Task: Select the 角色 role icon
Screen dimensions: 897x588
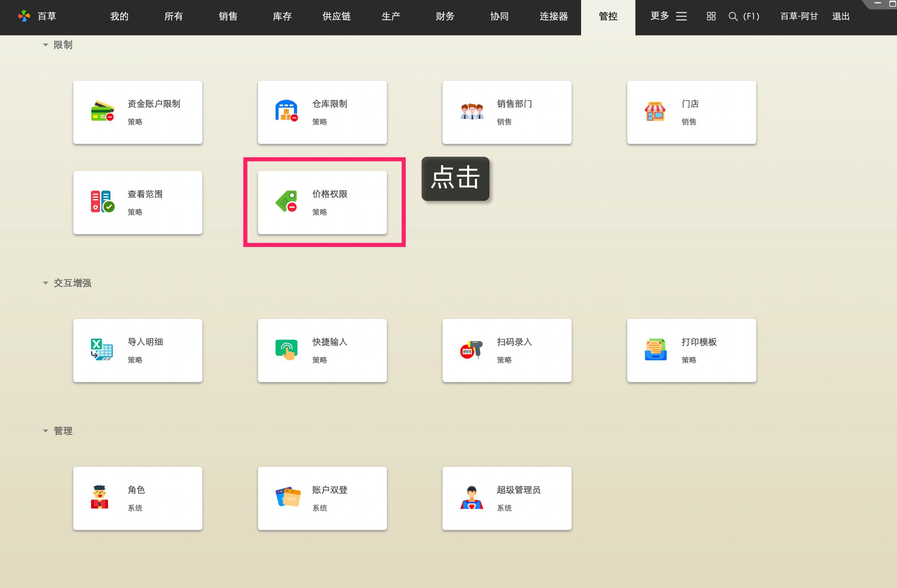Action: click(x=99, y=498)
